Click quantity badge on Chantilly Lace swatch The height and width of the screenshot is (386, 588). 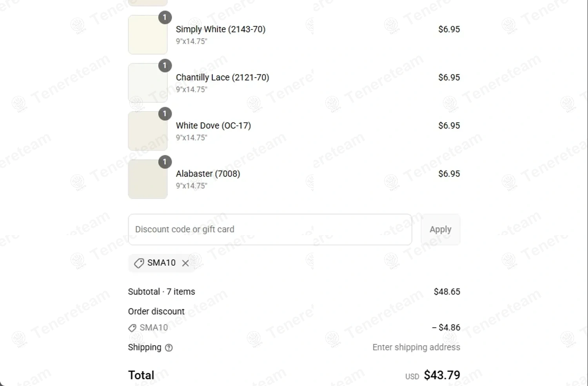tap(165, 65)
